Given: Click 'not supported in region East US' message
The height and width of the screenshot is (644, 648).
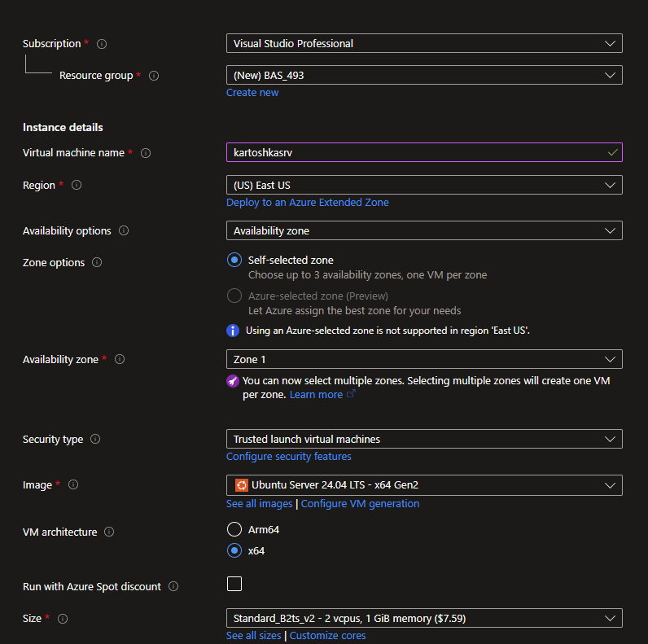Looking at the screenshot, I should [387, 331].
